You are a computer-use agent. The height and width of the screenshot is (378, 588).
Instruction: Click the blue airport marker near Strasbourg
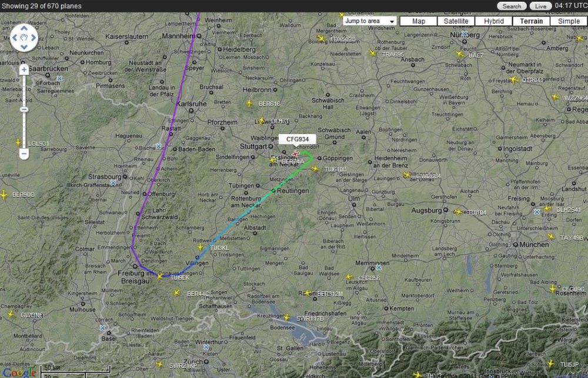coord(113,183)
